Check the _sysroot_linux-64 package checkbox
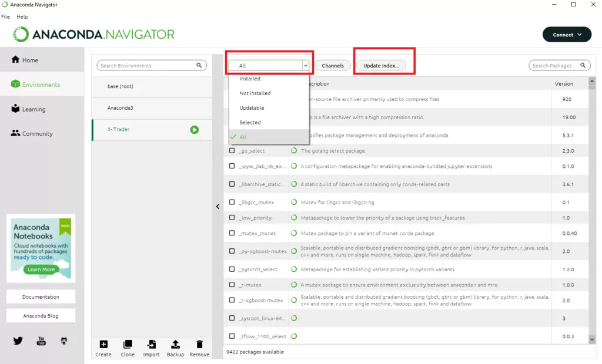This screenshot has height=364, width=602. [232, 318]
